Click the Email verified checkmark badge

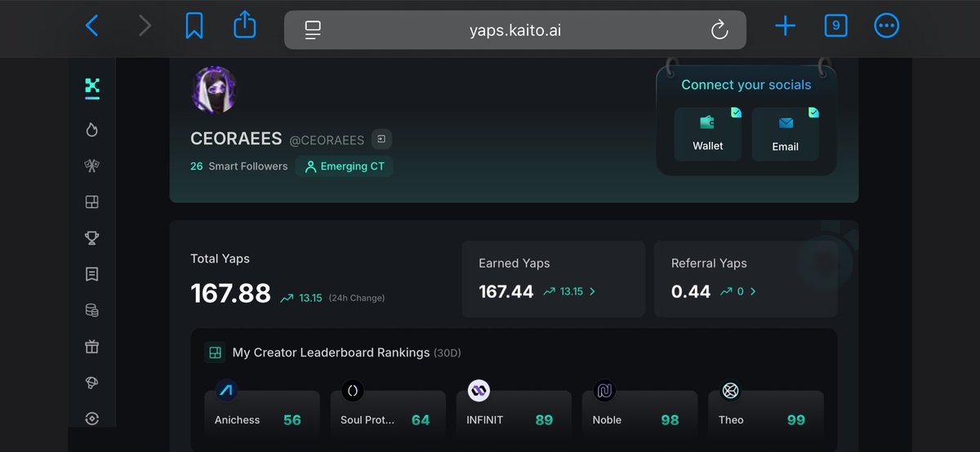point(813,113)
